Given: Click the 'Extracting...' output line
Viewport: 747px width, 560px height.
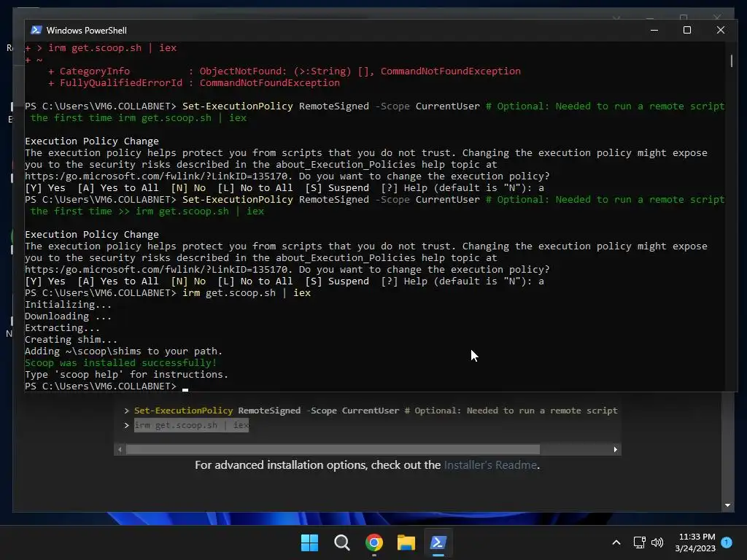Looking at the screenshot, I should [63, 327].
